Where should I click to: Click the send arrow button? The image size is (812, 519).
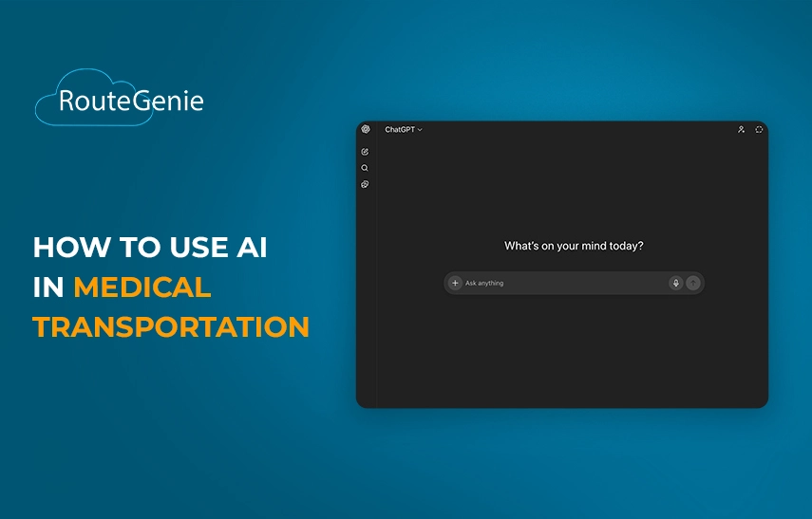(x=693, y=283)
